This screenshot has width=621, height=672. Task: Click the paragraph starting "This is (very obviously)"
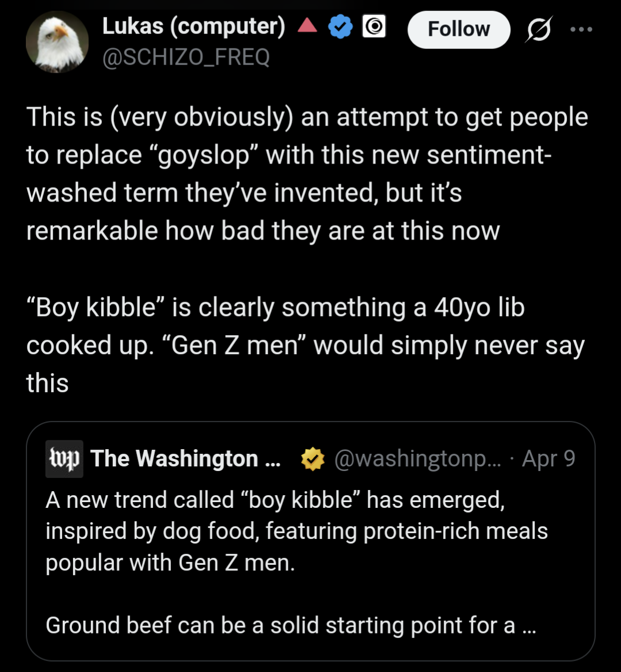tap(307, 173)
